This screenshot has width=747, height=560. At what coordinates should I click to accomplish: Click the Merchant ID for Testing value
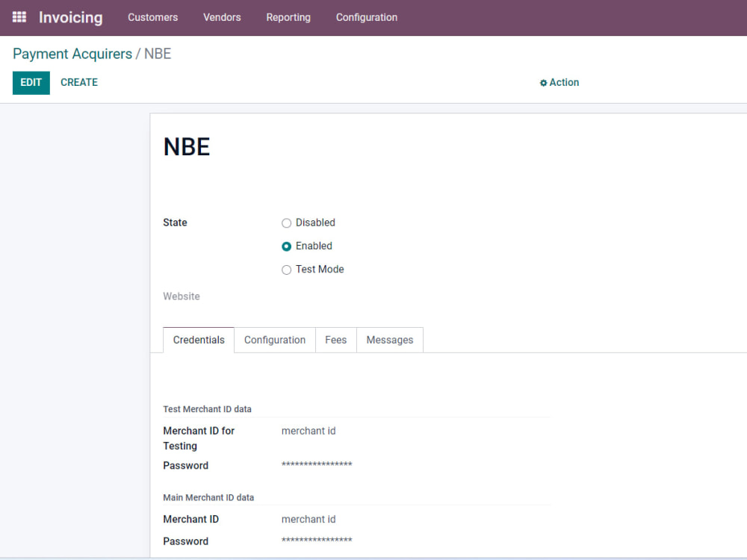coord(309,431)
